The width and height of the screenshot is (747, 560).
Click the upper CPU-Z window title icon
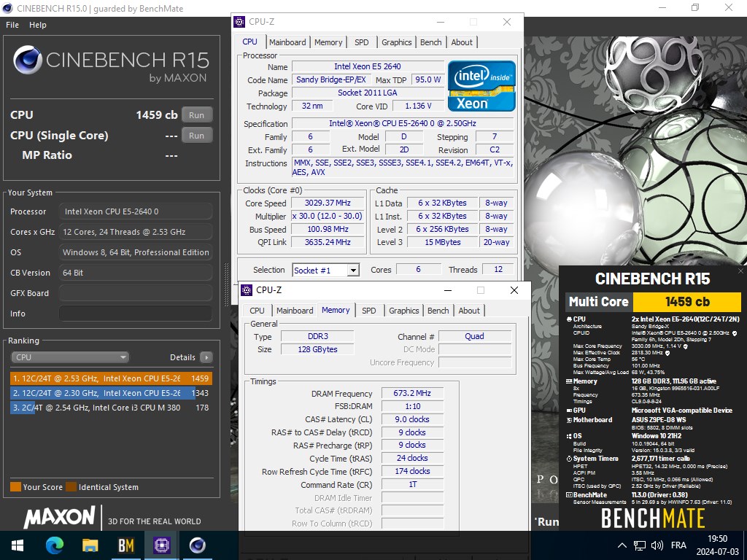pyautogui.click(x=239, y=22)
